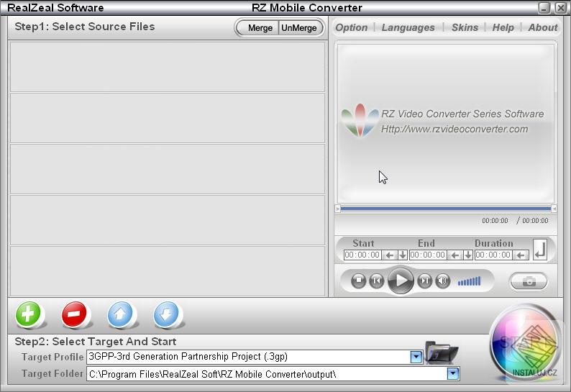Move selected file up with blue arrow
Image resolution: width=571 pixels, height=392 pixels.
click(x=120, y=314)
